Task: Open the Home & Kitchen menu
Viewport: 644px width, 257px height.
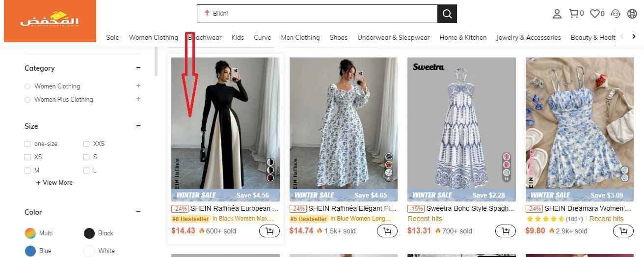Action: (x=463, y=37)
